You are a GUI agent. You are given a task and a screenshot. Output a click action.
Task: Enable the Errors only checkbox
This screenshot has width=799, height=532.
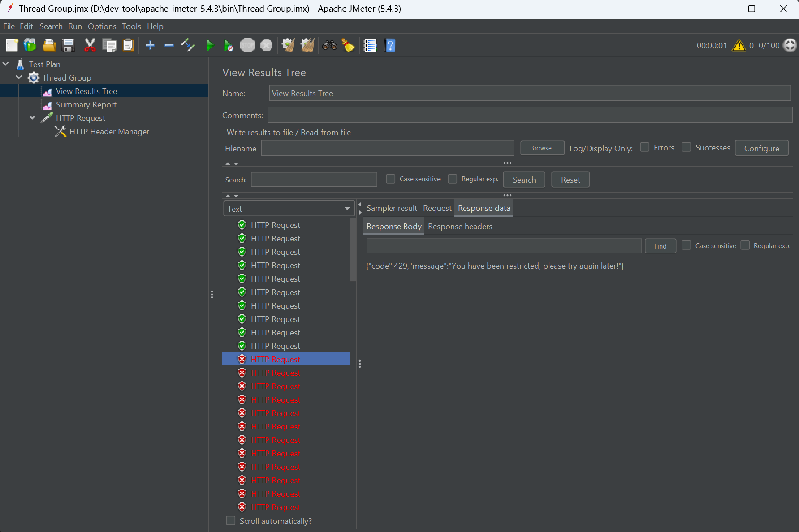(645, 147)
